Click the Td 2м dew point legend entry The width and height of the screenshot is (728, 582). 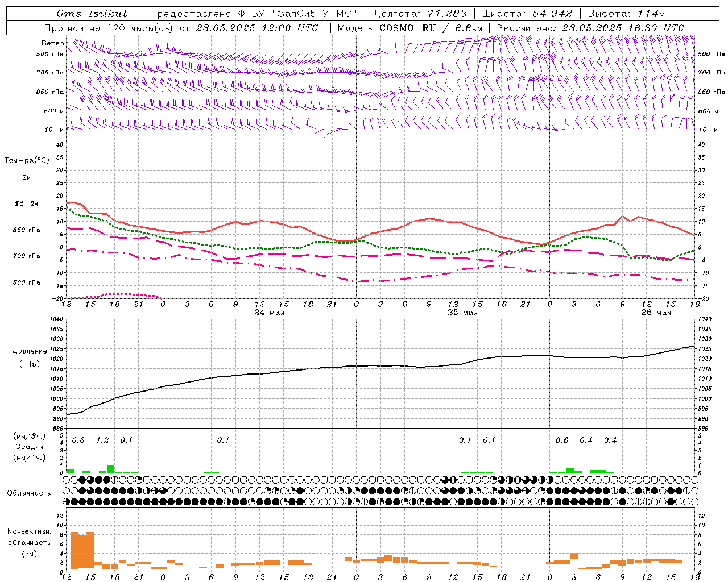[x=26, y=203]
